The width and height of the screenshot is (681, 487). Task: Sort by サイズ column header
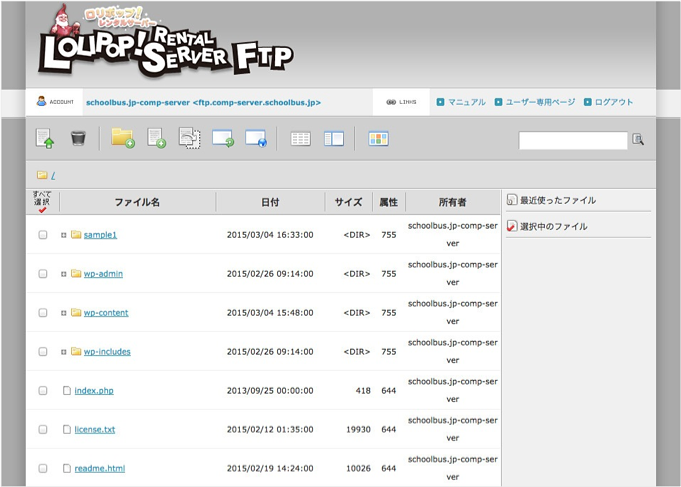click(348, 202)
